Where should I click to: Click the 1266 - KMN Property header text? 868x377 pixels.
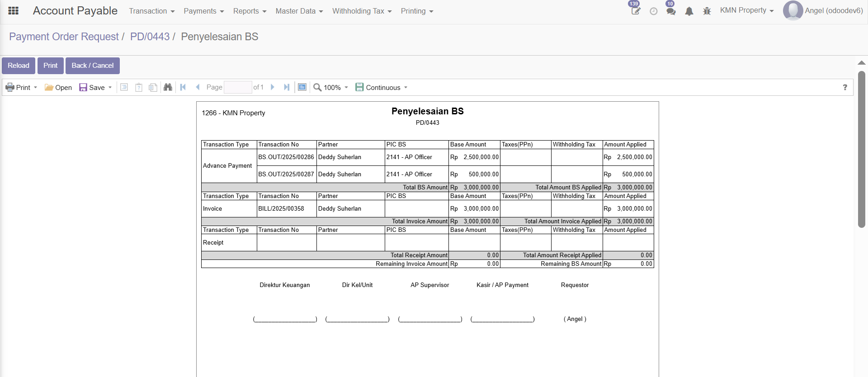(x=233, y=113)
